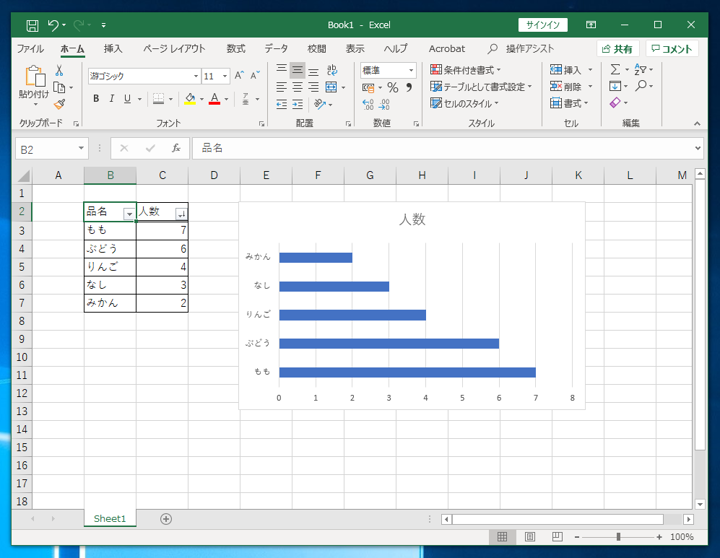This screenshot has width=720, height=558.
Task: Adjust the zoom slider handle
Action: click(x=619, y=537)
